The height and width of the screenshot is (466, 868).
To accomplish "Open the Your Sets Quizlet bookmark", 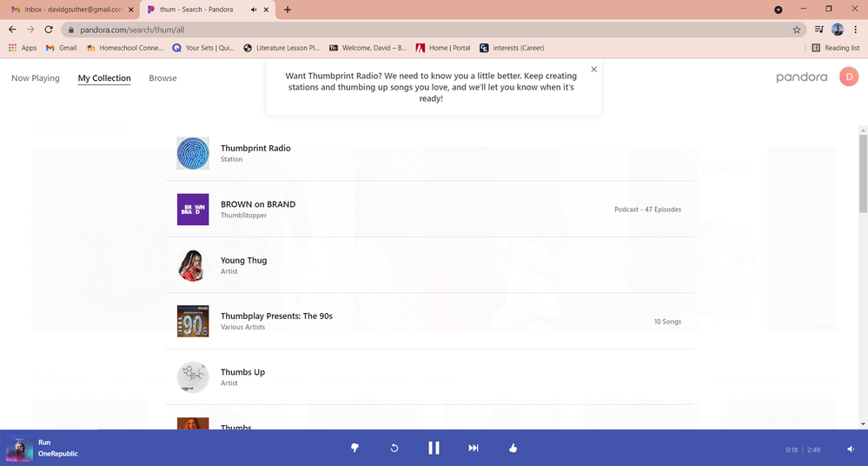I will coord(203,48).
